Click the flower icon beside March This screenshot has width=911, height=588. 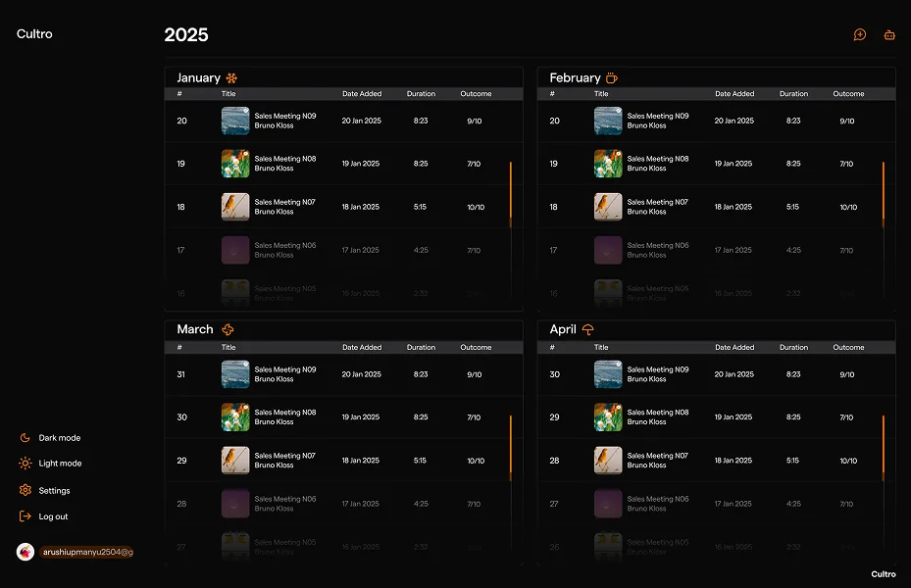point(228,329)
